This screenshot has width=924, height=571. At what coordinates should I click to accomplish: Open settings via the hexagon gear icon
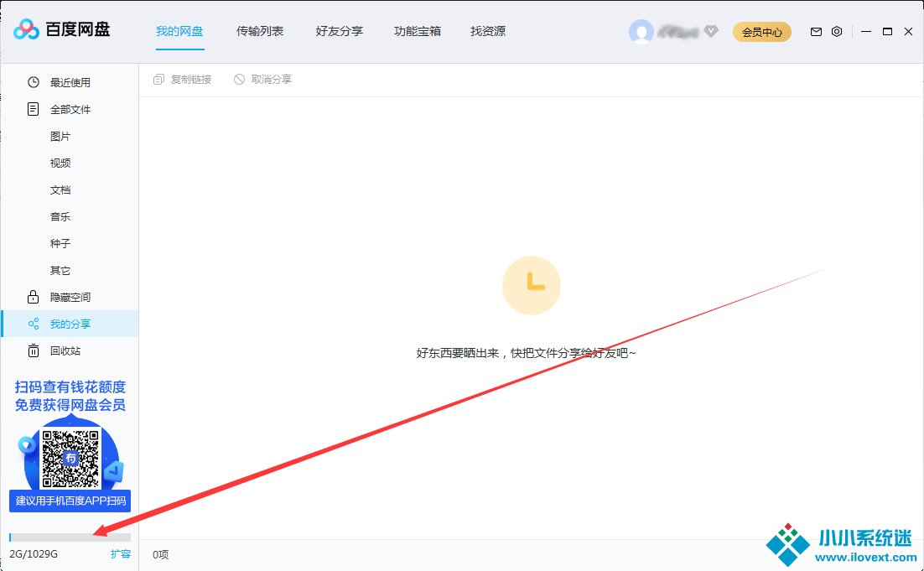coord(837,32)
